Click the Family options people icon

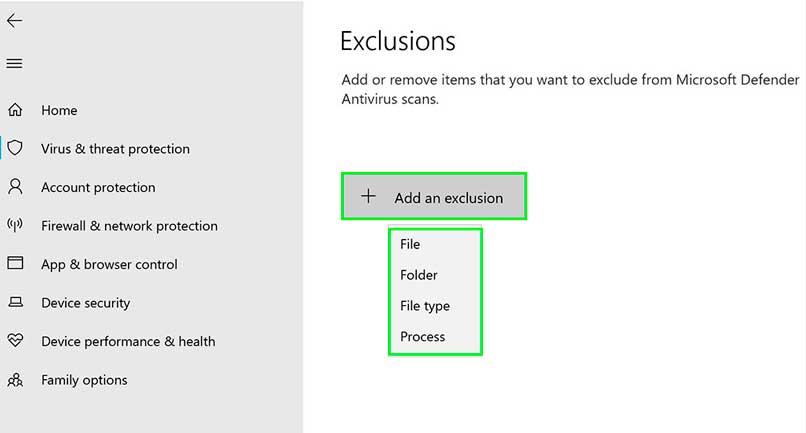point(15,380)
